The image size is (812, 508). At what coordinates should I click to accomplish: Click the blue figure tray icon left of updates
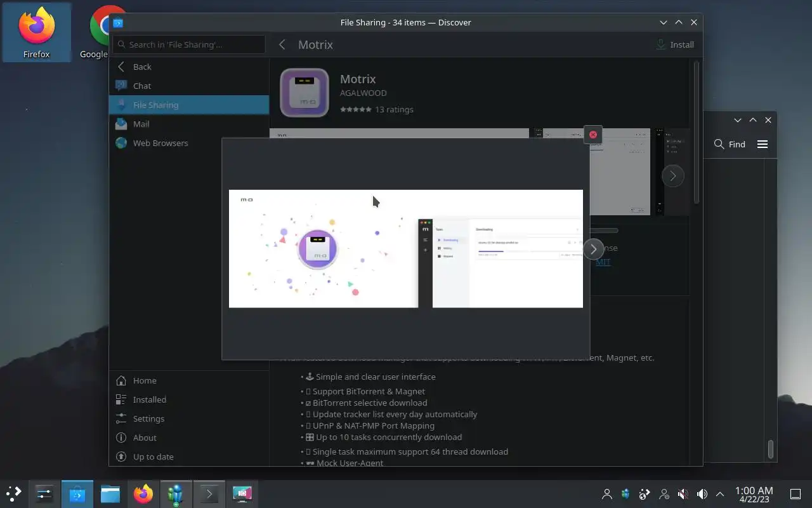point(625,493)
